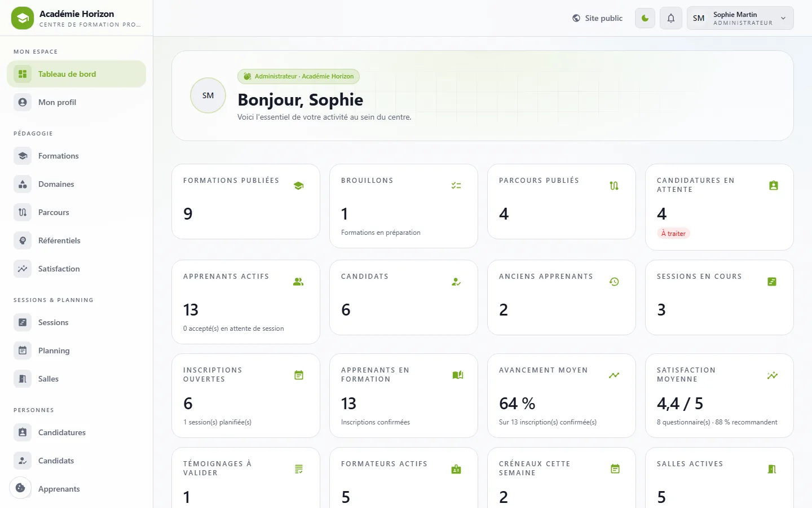Viewport: 812px width, 508px height.
Task: Navigate to Domaines
Action: click(x=76, y=184)
